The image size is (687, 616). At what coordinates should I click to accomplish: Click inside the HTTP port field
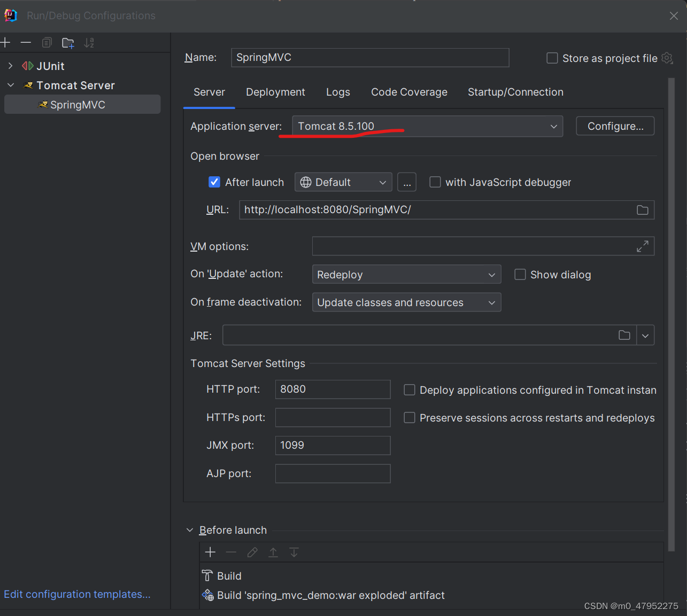[x=333, y=389]
